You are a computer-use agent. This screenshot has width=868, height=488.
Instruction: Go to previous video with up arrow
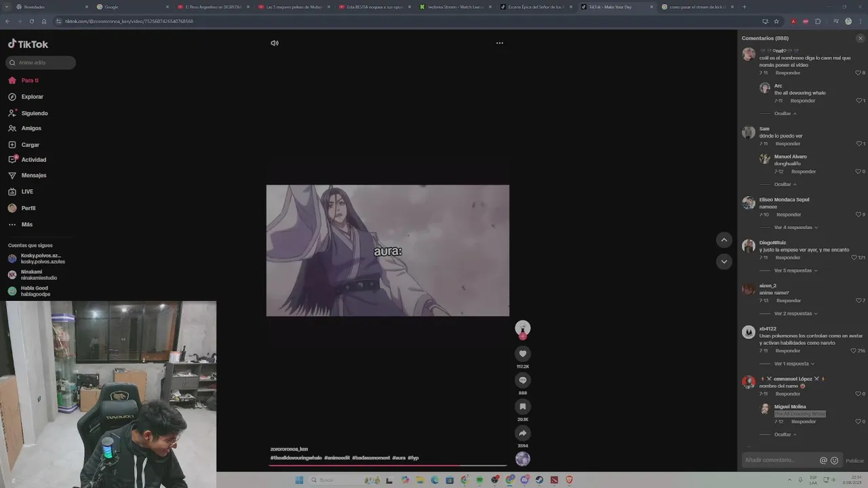coord(724,240)
